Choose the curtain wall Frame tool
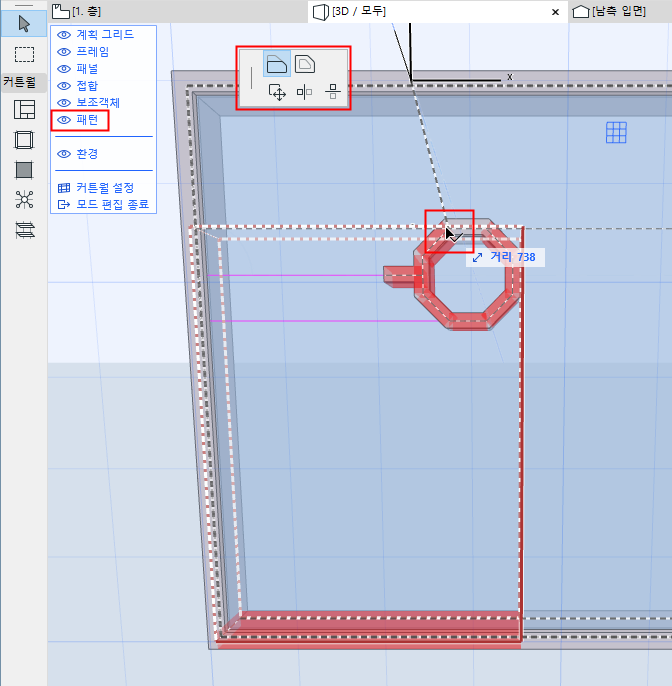672x686 pixels. click(24, 140)
